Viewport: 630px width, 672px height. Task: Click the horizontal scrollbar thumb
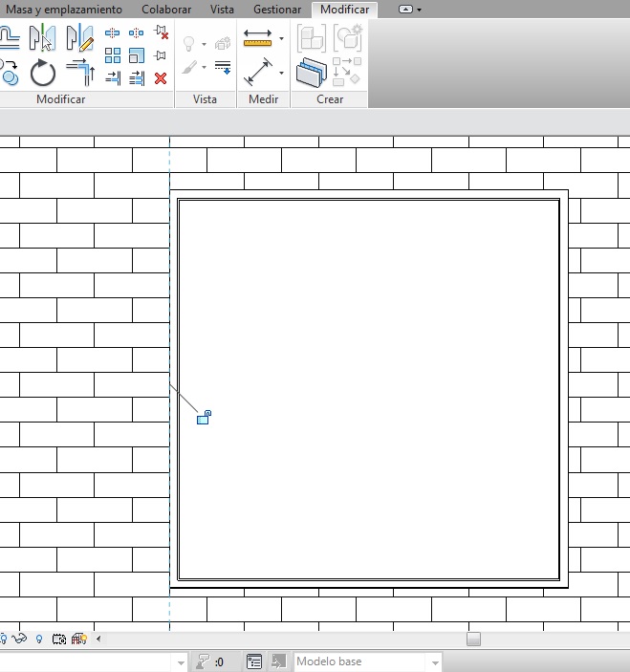(473, 639)
